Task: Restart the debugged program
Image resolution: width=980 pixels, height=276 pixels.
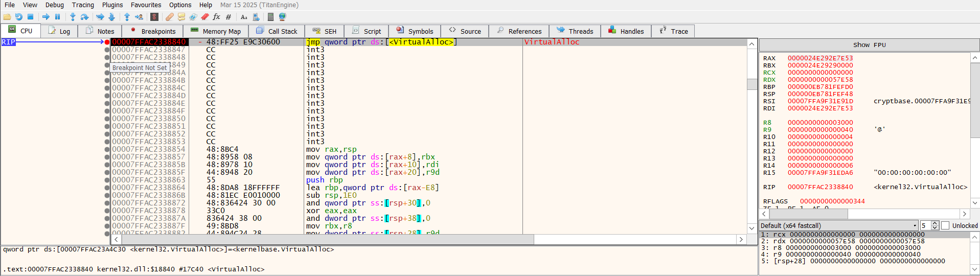Action: 19,17
